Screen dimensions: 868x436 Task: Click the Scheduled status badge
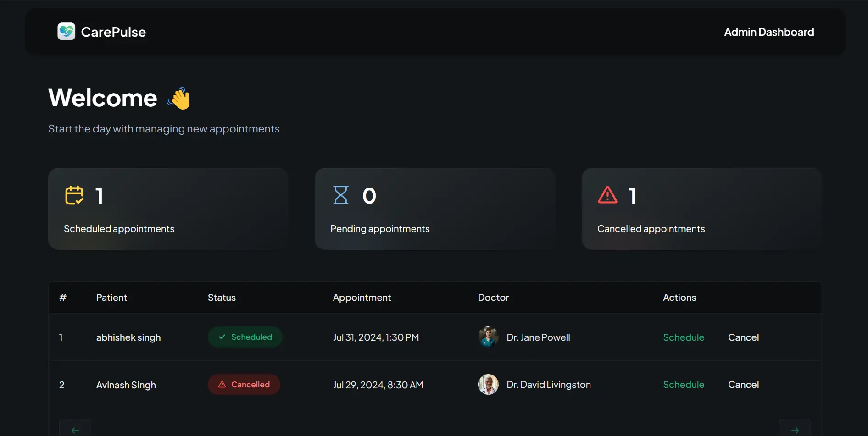pos(245,337)
